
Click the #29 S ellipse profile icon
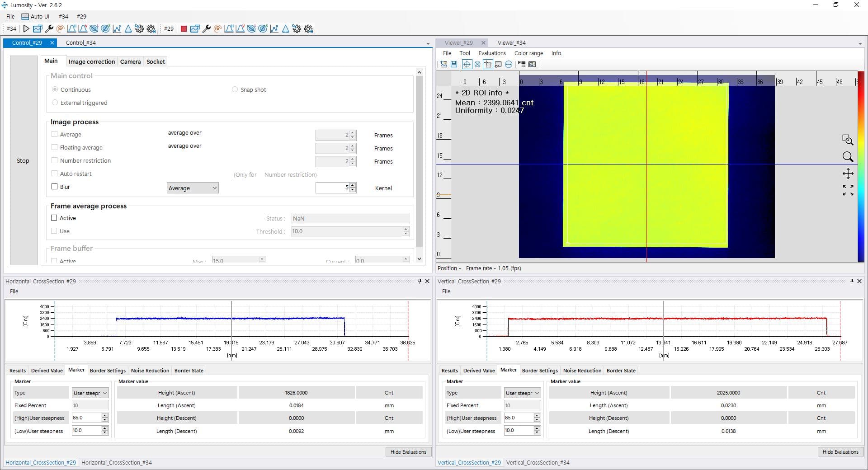tap(263, 28)
